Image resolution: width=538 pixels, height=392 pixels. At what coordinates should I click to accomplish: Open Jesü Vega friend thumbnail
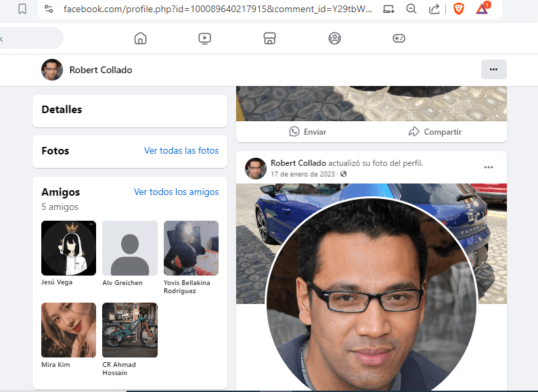(x=68, y=248)
